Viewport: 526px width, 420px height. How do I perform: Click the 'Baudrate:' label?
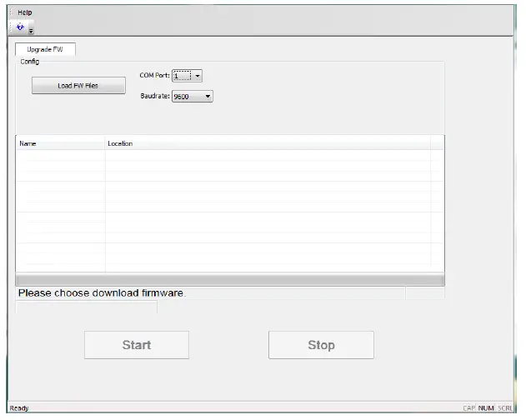point(155,96)
